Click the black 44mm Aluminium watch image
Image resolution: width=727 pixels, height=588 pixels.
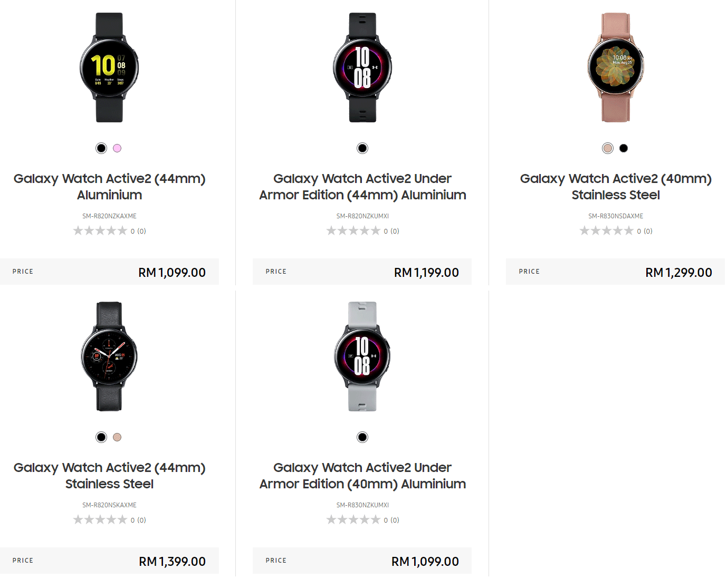[109, 68]
